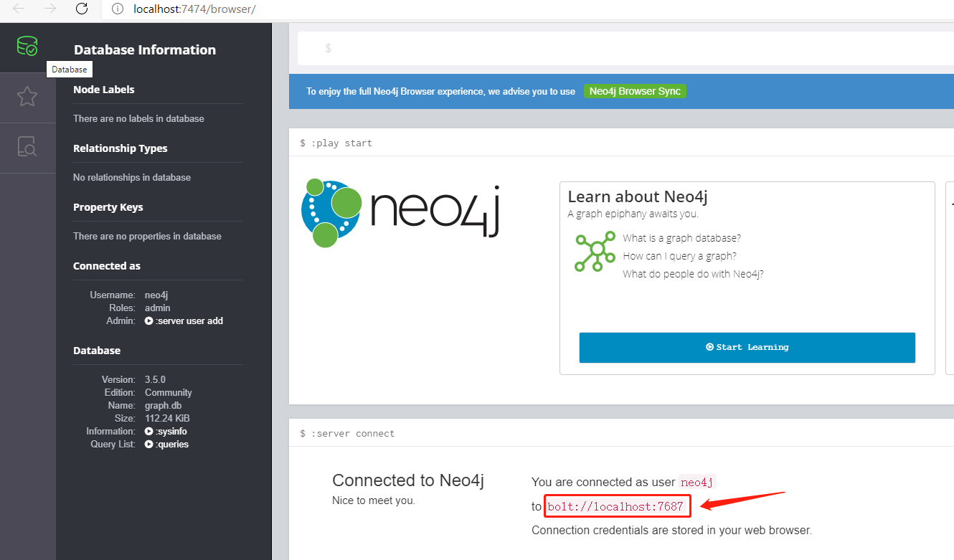Click the graph epiphany icon beside learning topics

(x=595, y=252)
